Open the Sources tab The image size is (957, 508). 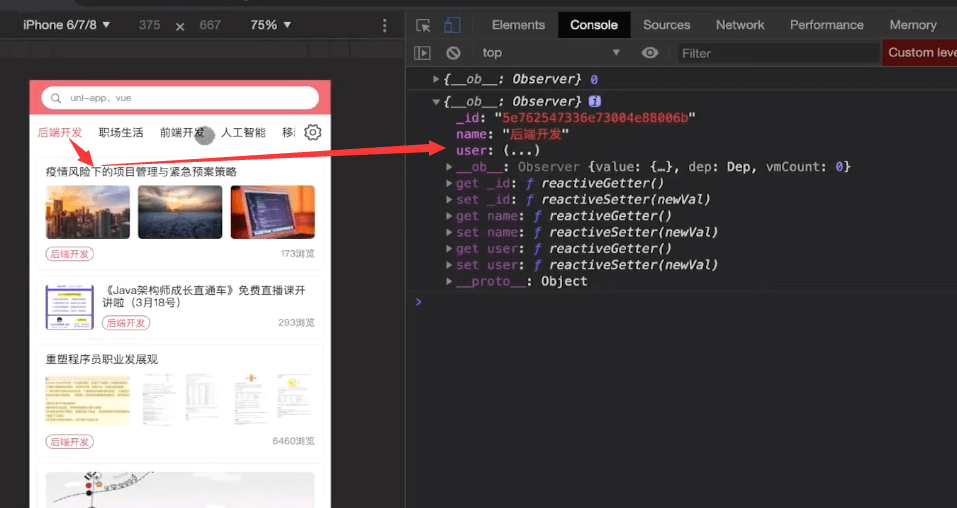coord(666,25)
